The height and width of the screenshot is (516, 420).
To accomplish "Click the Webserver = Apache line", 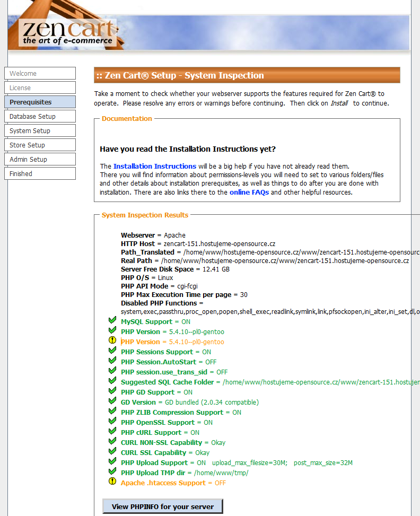I will pos(153,235).
